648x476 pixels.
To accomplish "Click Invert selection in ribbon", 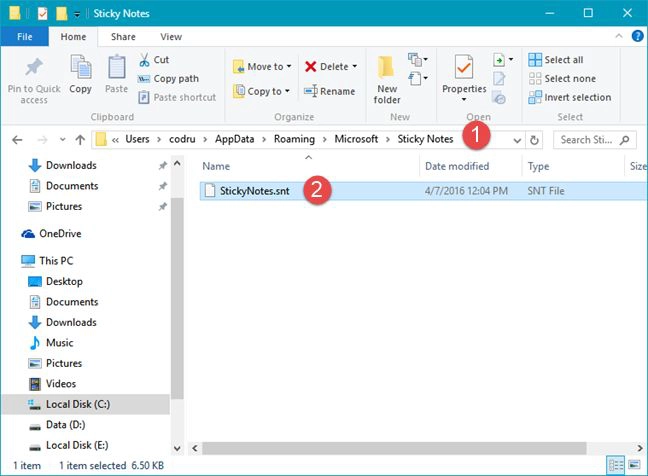I will click(569, 97).
